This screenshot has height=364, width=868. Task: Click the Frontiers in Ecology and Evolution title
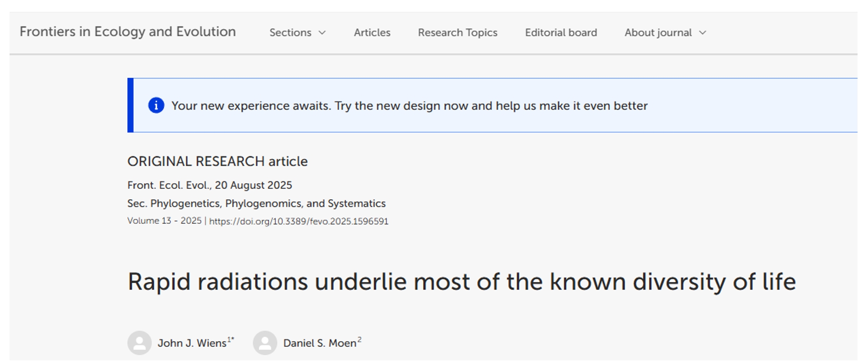point(128,32)
